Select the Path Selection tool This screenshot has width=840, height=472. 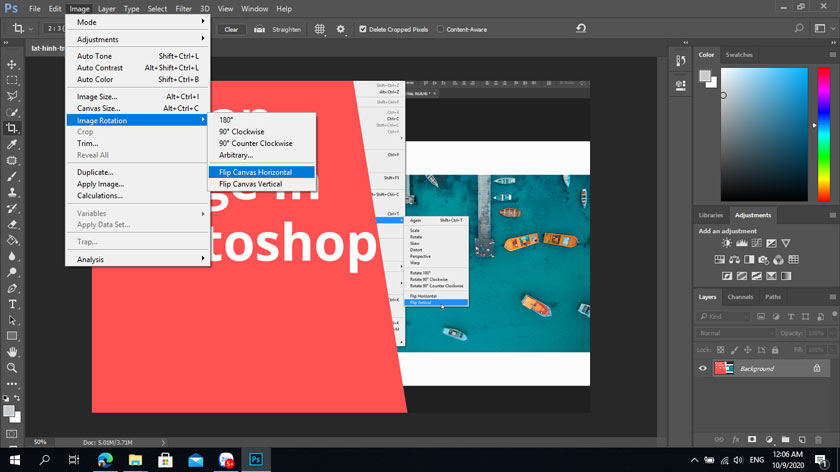(x=12, y=320)
